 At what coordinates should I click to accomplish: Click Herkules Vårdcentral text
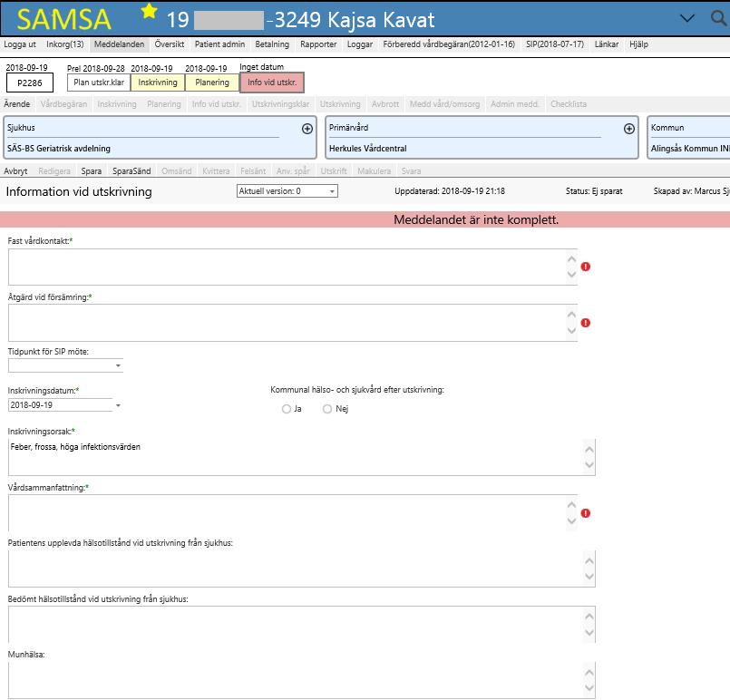[368, 149]
